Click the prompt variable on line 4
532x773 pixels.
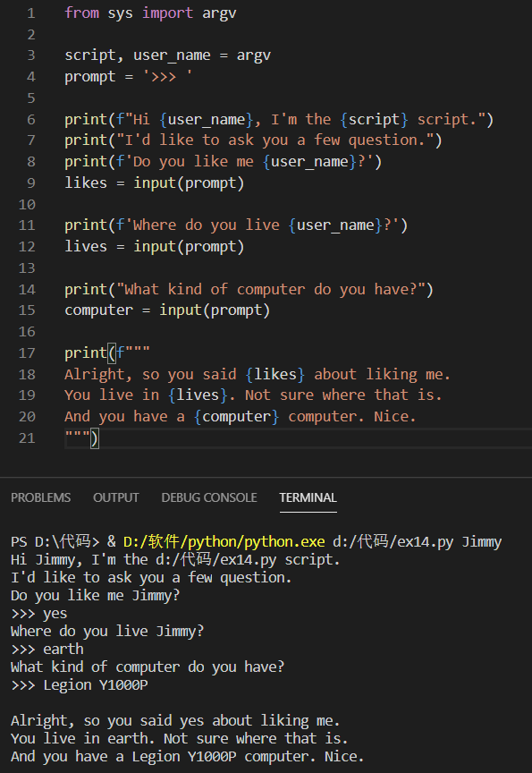[x=89, y=77]
